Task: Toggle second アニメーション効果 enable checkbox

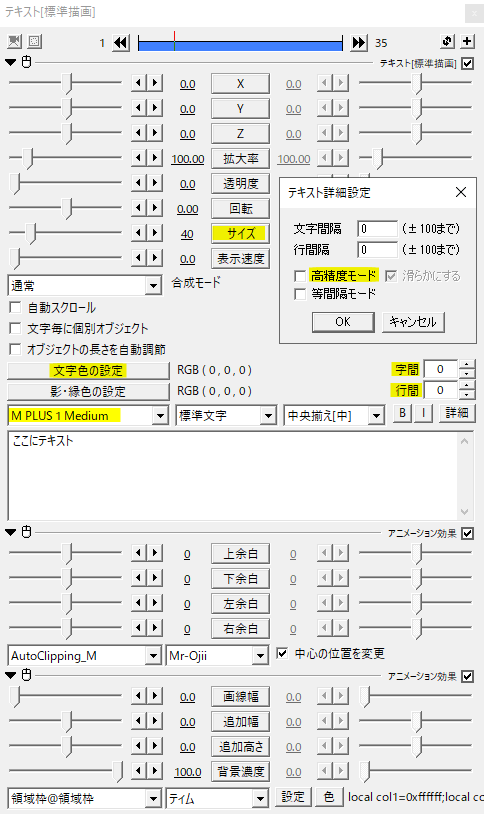Action: point(467,676)
